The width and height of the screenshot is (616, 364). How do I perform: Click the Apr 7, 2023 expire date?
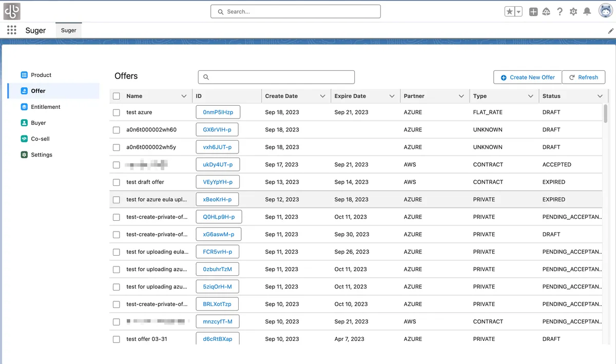(349, 339)
